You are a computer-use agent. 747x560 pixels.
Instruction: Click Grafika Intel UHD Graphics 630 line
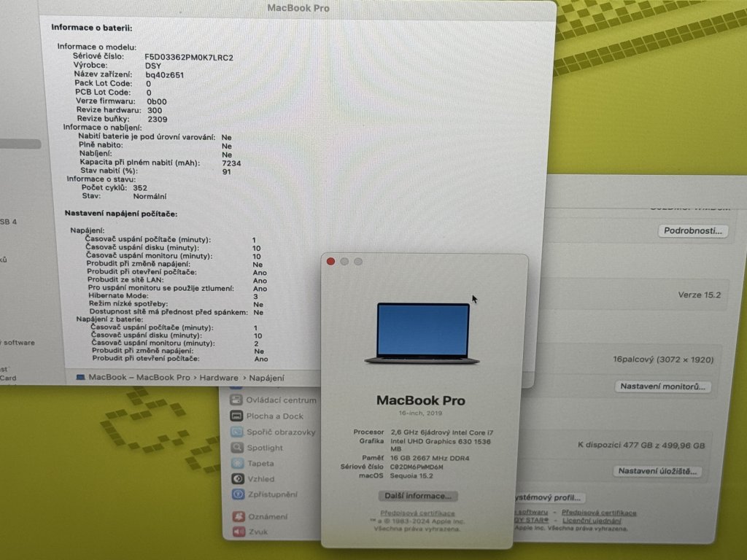click(x=425, y=445)
